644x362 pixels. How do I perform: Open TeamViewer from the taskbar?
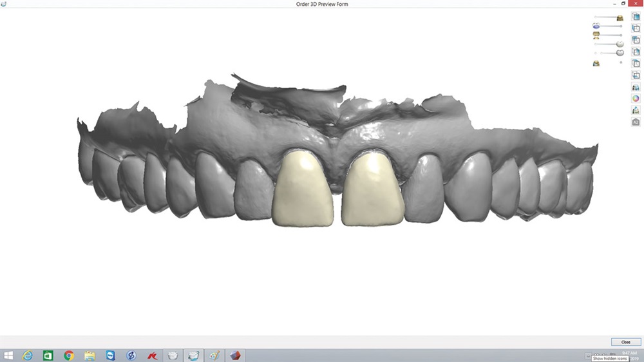pyautogui.click(x=111, y=356)
